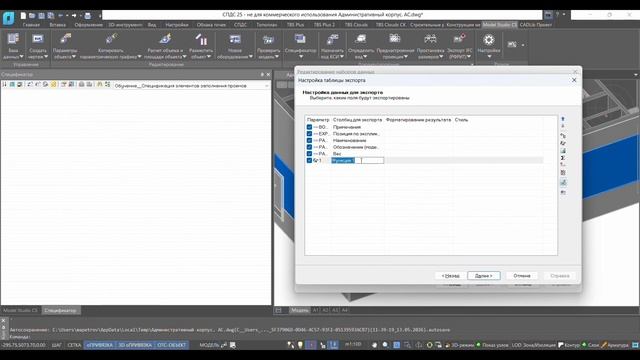Click the New document quick-access icon

coord(23,16)
